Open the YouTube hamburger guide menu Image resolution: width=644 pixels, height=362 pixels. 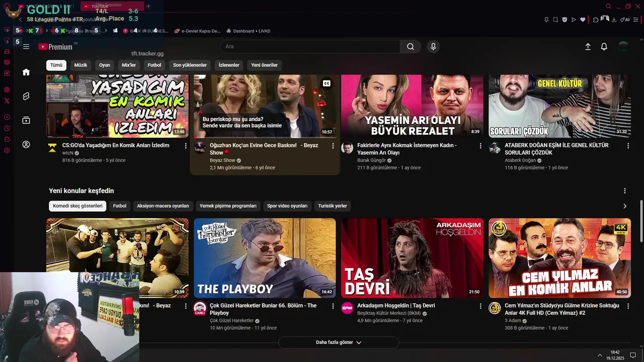point(26,47)
